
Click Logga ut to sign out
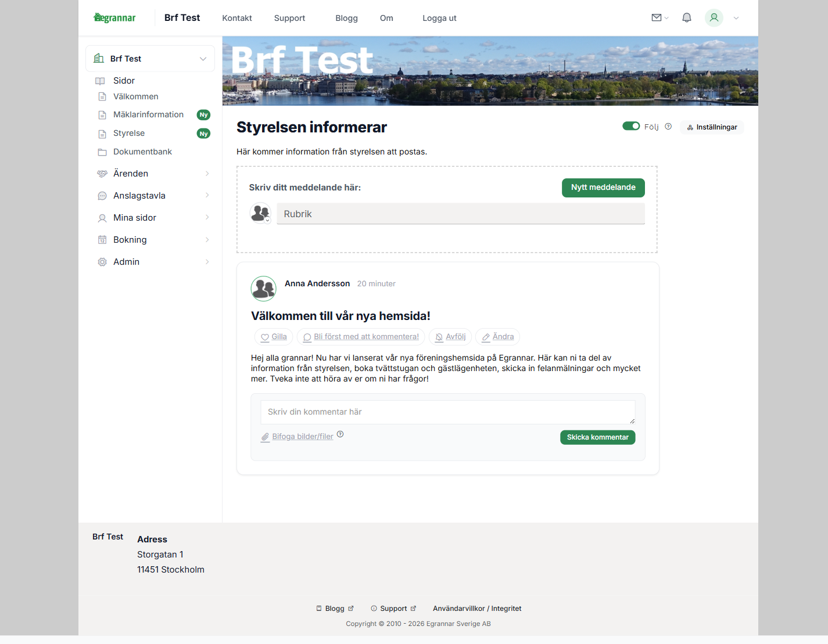(439, 18)
